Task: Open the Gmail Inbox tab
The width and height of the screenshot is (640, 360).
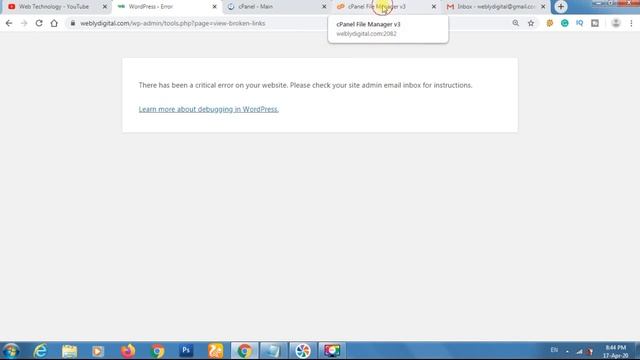Action: click(496, 7)
